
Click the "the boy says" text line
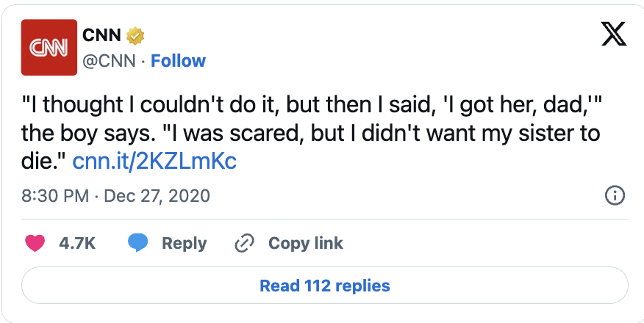click(310, 133)
